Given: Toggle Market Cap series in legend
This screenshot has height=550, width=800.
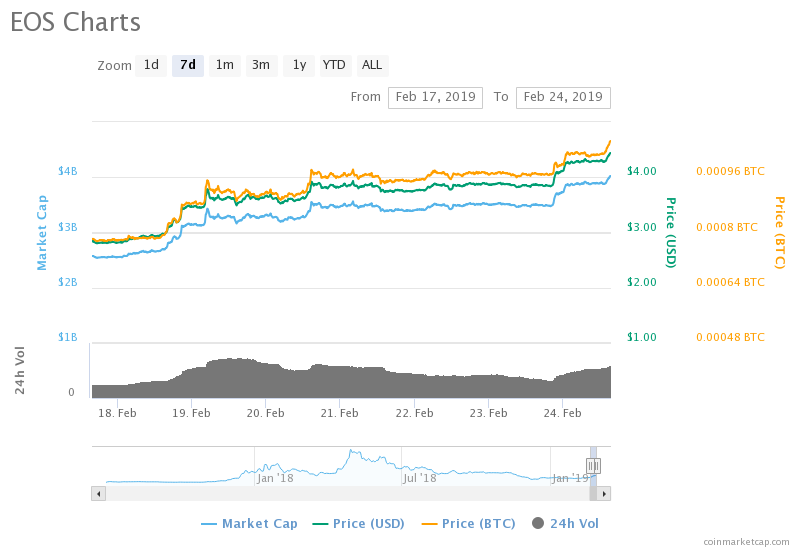Looking at the screenshot, I should click(x=251, y=523).
